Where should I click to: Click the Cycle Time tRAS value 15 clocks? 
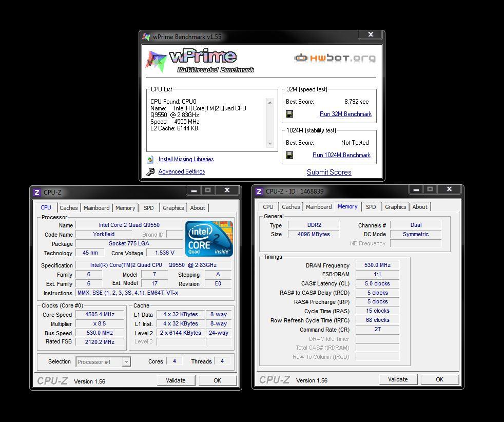[377, 311]
